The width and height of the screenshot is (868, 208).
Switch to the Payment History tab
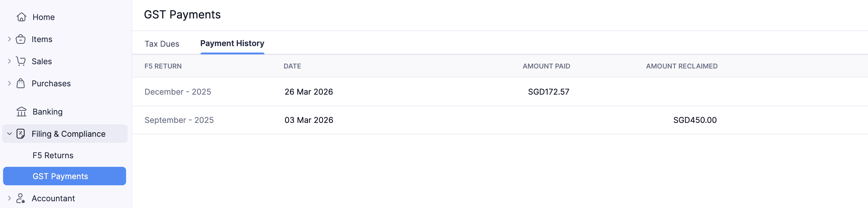coord(232,43)
